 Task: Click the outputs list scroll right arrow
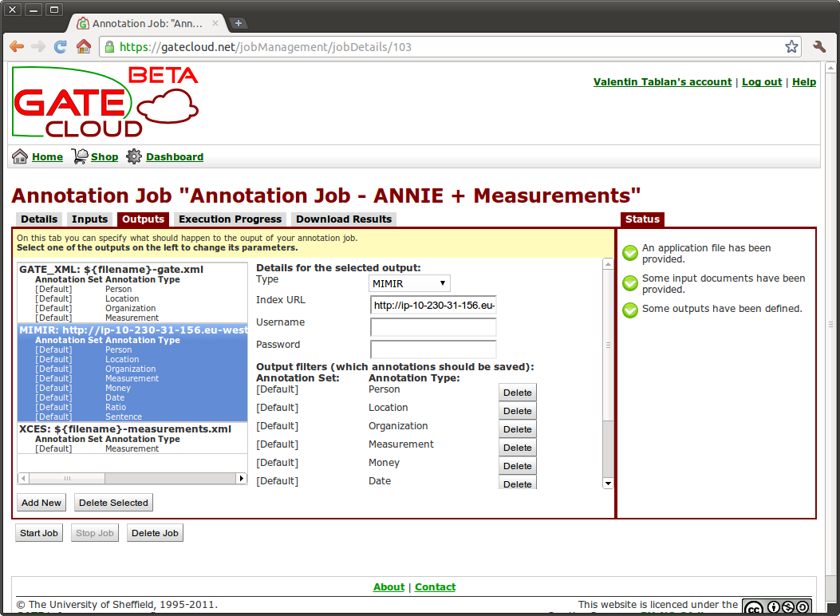coord(242,478)
